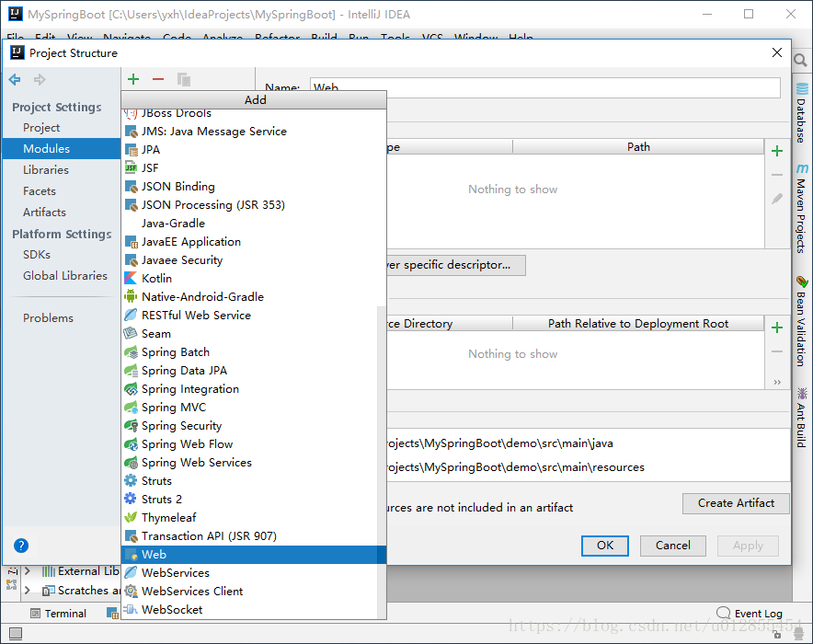The image size is (813, 644).
Task: Select Java-Gradle entry
Action: [x=254, y=224]
